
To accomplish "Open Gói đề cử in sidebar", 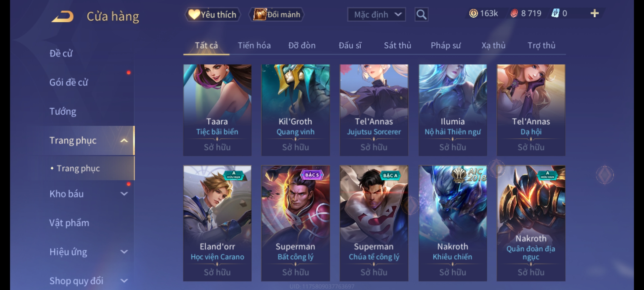I will [68, 82].
